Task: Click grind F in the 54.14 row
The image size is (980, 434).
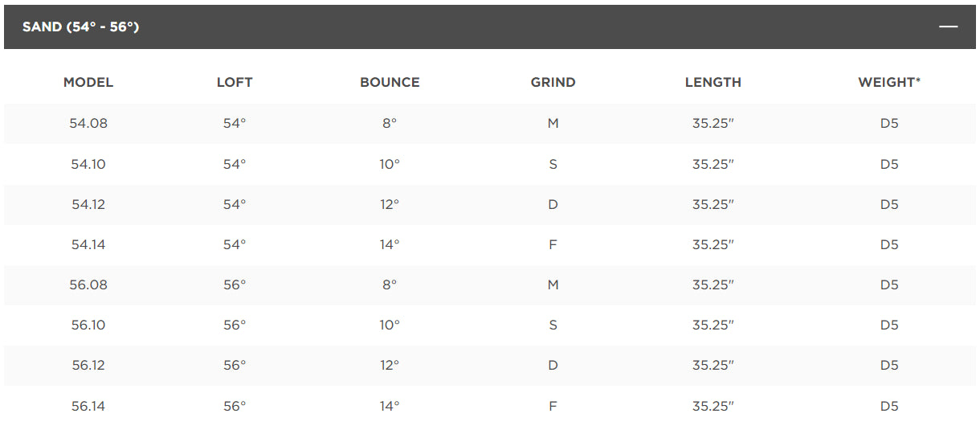Action: pos(553,244)
